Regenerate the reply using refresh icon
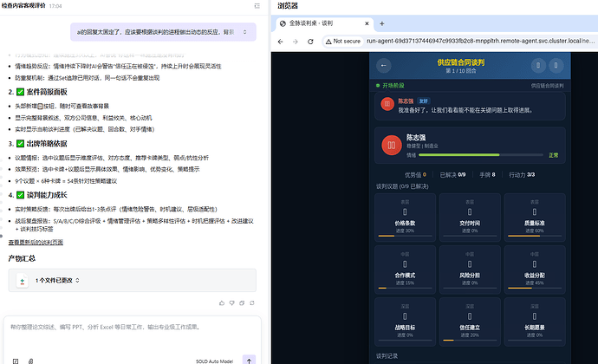Image resolution: width=598 pixels, height=364 pixels. [x=252, y=303]
